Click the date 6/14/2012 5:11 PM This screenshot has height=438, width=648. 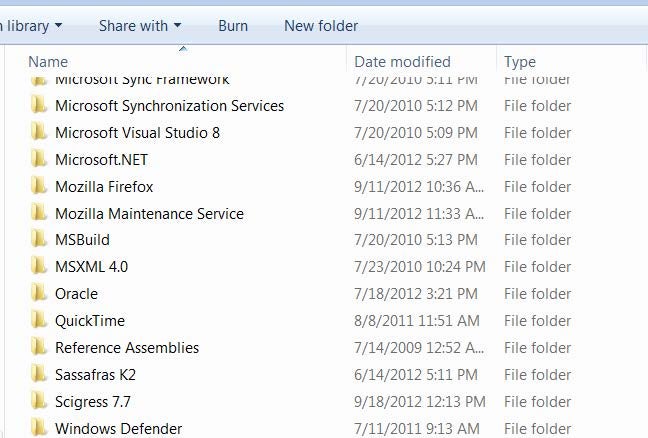pos(416,375)
